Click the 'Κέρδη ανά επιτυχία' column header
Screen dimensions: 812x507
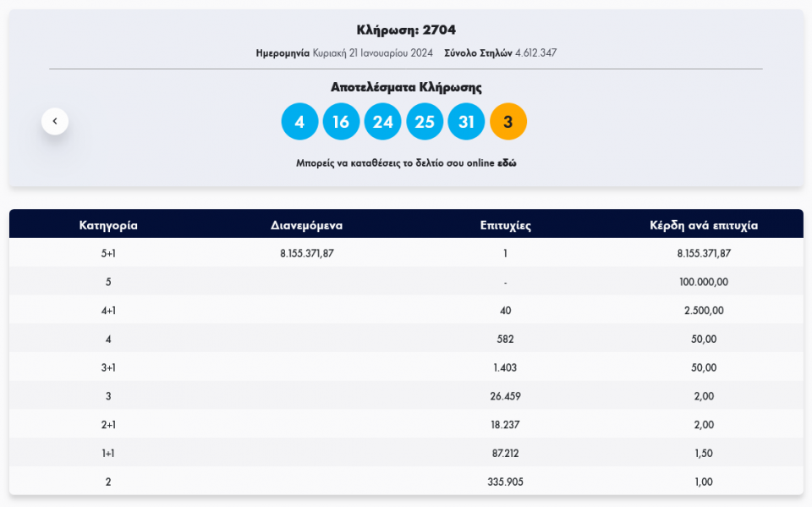pos(704,225)
